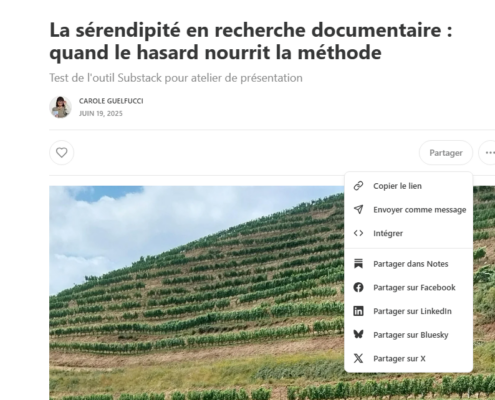Viewport: 495px width, 400px height.
Task: Click the Partager button
Action: pos(446,153)
